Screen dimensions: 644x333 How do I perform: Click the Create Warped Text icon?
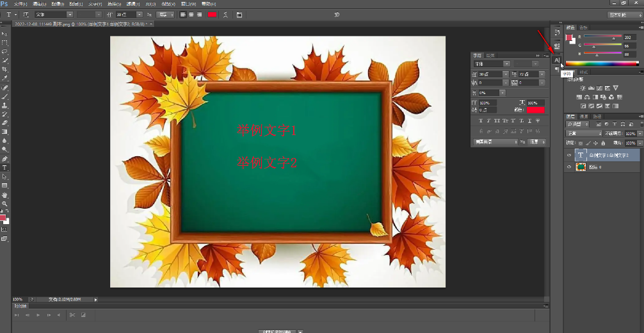(x=225, y=14)
